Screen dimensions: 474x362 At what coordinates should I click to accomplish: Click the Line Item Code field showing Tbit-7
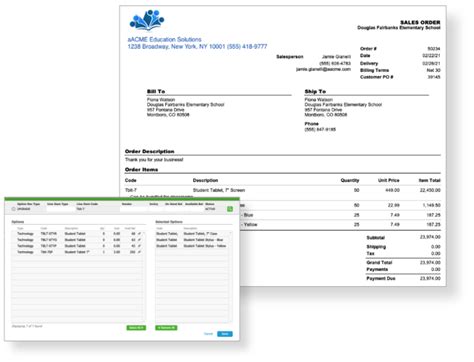pos(97,209)
